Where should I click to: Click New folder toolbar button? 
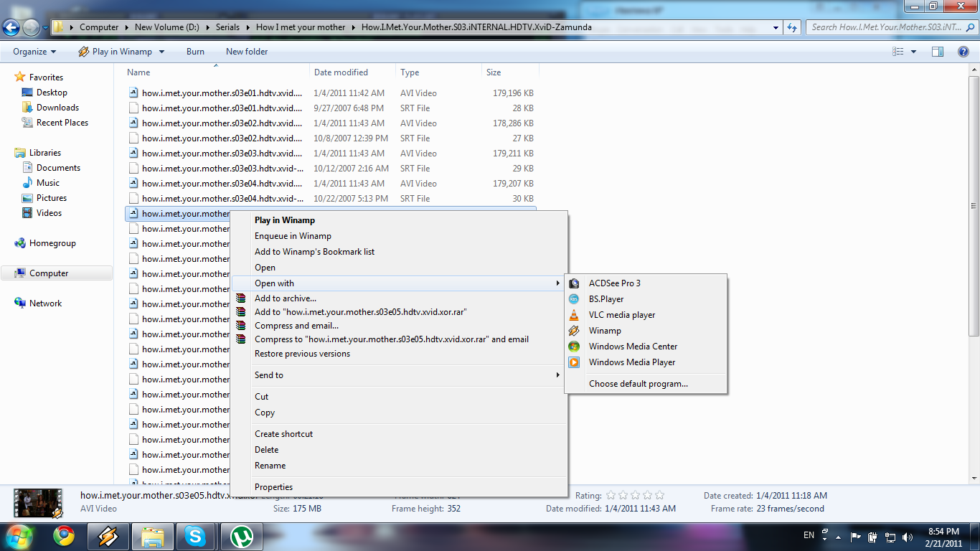pos(247,52)
